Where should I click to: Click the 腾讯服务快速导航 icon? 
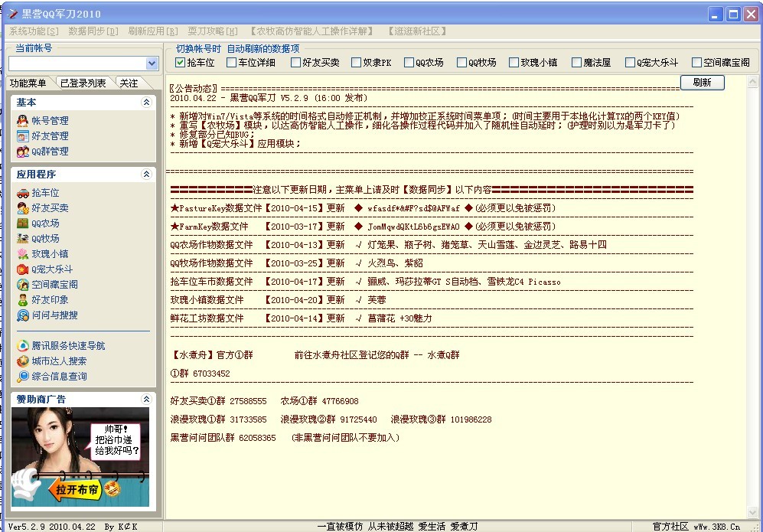[x=22, y=345]
